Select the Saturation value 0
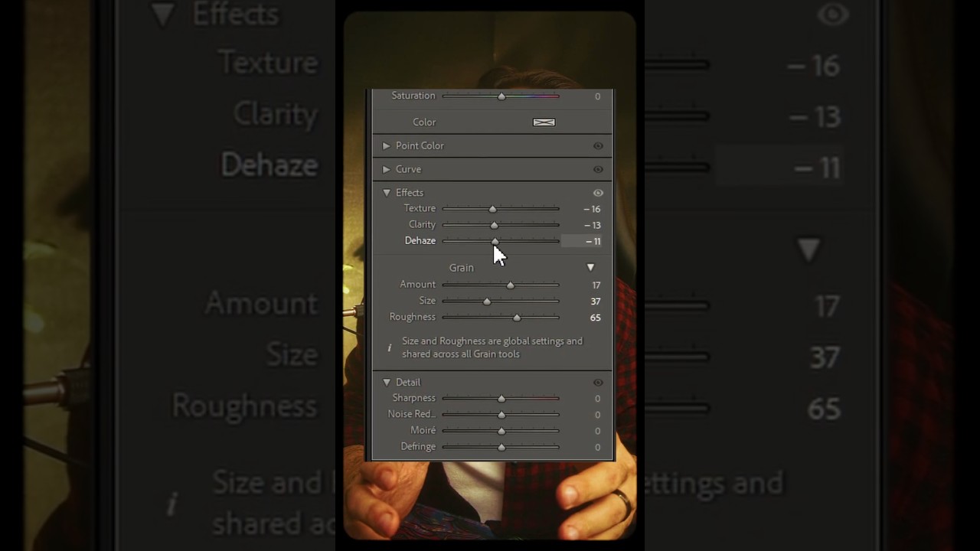The image size is (980, 551). click(x=597, y=96)
